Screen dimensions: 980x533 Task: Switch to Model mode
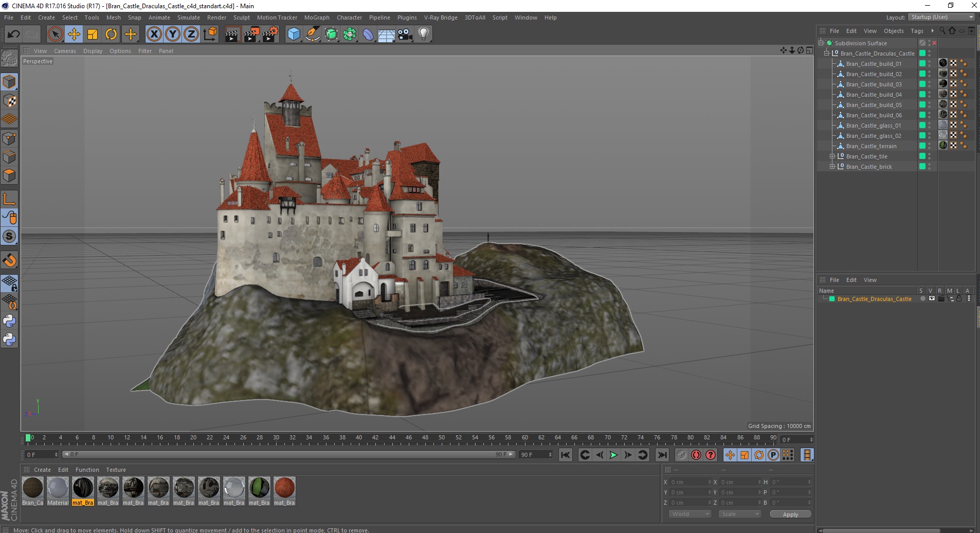(x=9, y=82)
